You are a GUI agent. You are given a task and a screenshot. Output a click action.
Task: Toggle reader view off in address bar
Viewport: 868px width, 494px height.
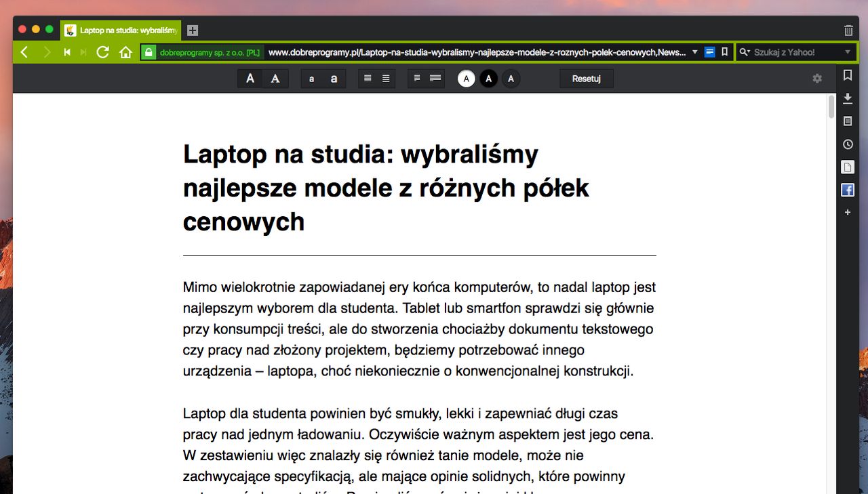tap(710, 52)
